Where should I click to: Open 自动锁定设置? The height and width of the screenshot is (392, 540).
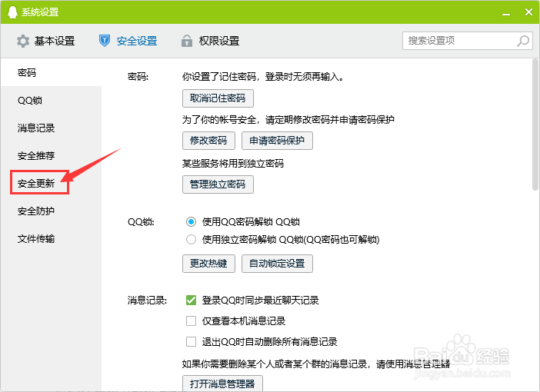(277, 264)
